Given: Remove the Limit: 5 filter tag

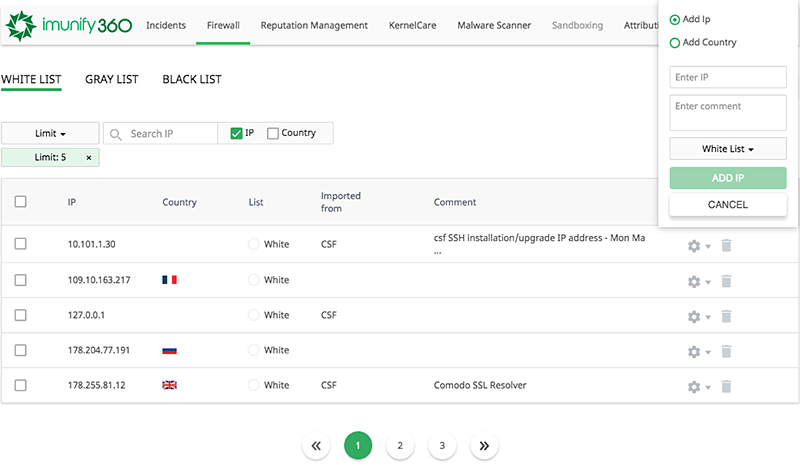Looking at the screenshot, I should pos(88,158).
